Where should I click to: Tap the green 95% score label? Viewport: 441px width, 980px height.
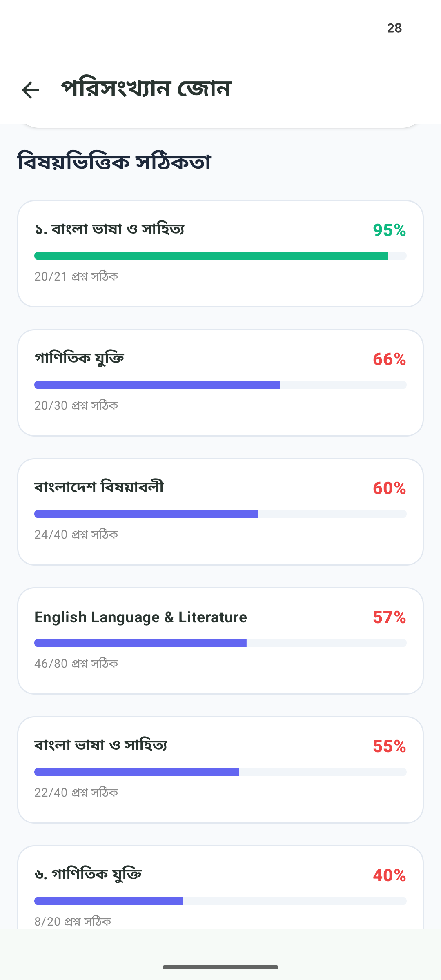(x=389, y=230)
